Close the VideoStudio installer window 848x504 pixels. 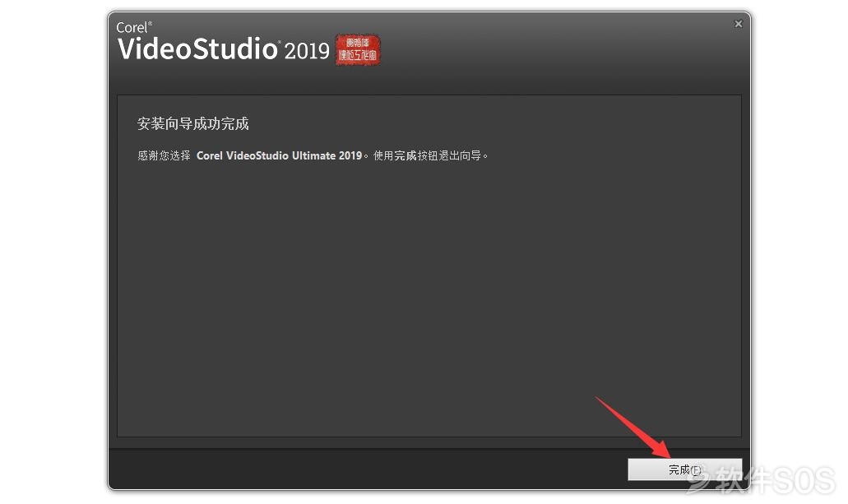(x=739, y=24)
